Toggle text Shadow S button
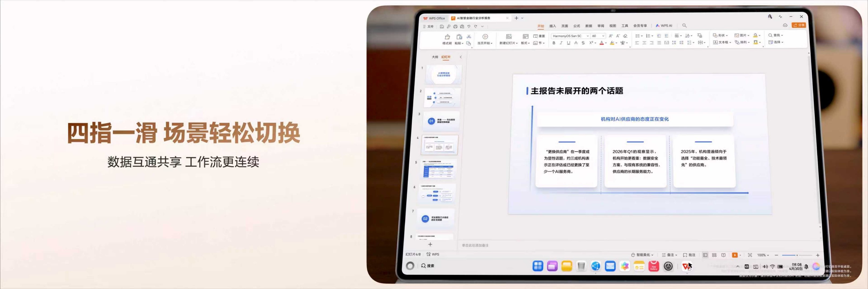868x289 pixels. click(583, 43)
